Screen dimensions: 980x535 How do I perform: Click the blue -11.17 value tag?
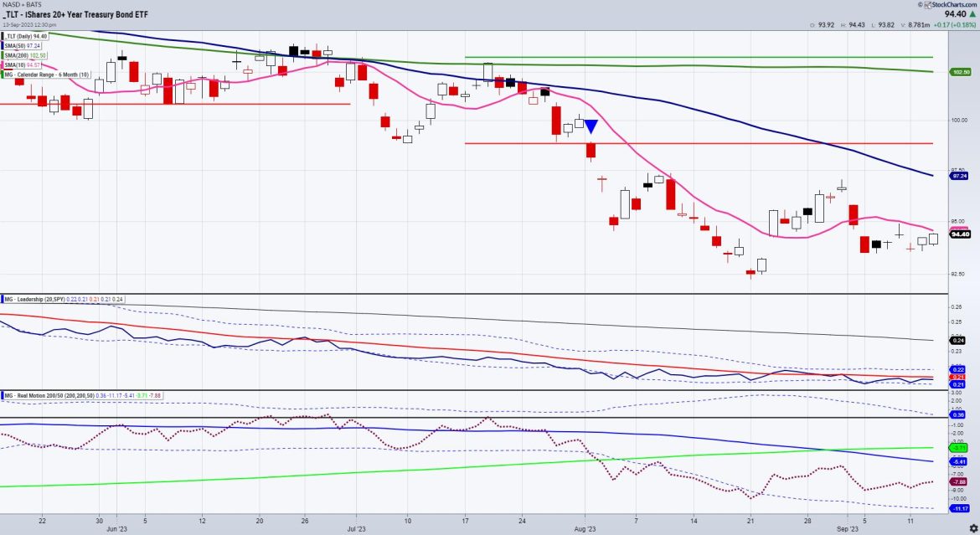point(960,508)
